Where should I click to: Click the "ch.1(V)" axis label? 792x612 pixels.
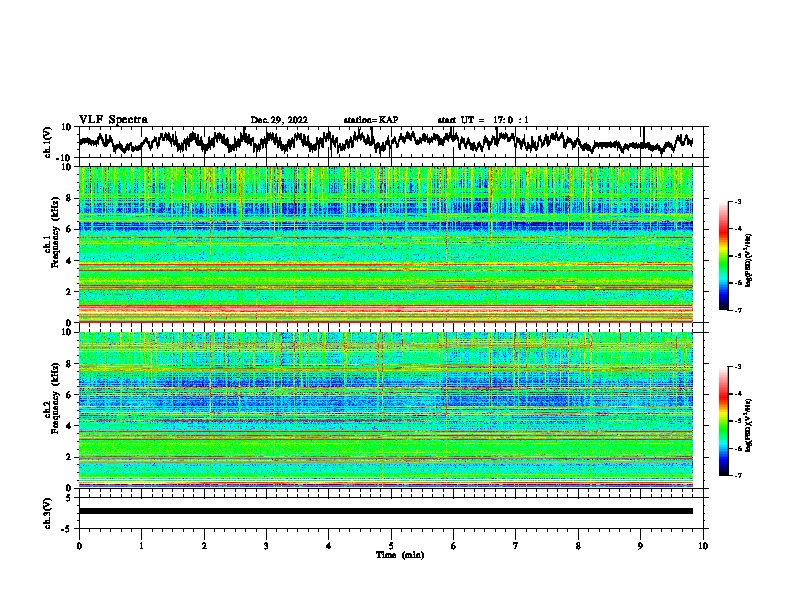(48, 142)
